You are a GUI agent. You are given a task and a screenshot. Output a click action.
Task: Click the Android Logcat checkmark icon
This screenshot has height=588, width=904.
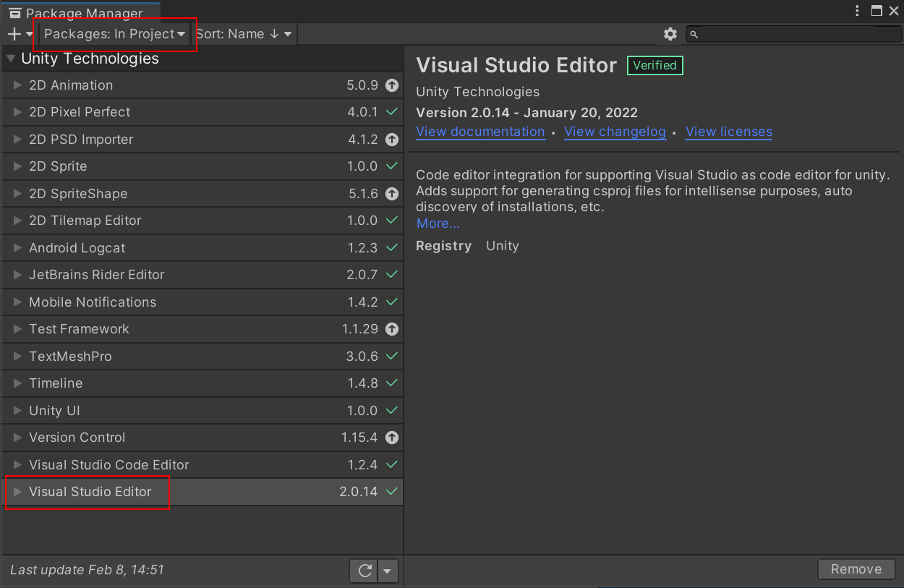[392, 248]
